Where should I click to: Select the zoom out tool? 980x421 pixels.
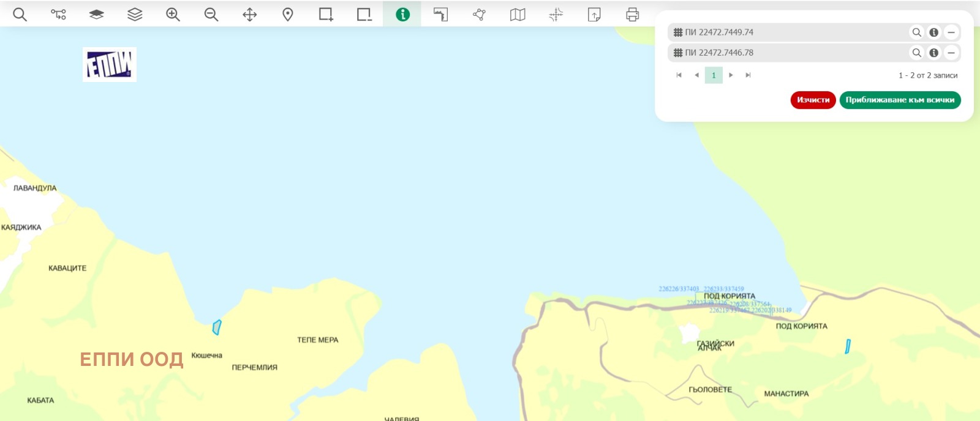pos(211,14)
